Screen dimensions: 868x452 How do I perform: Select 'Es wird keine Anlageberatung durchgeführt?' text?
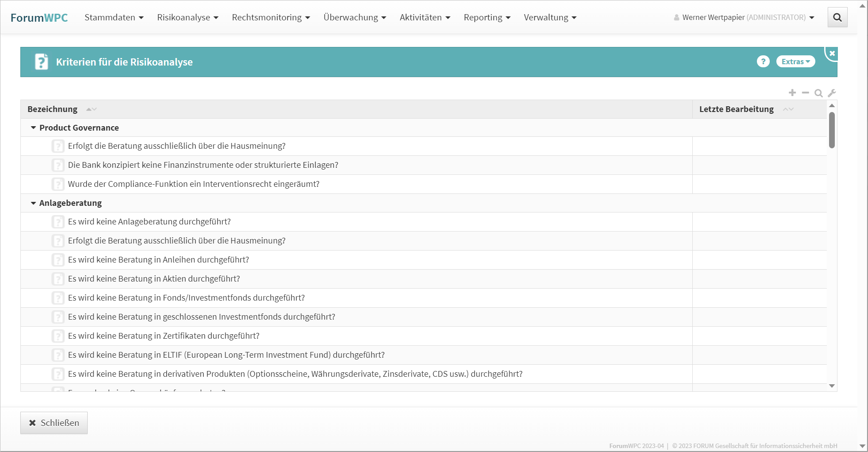click(x=150, y=222)
